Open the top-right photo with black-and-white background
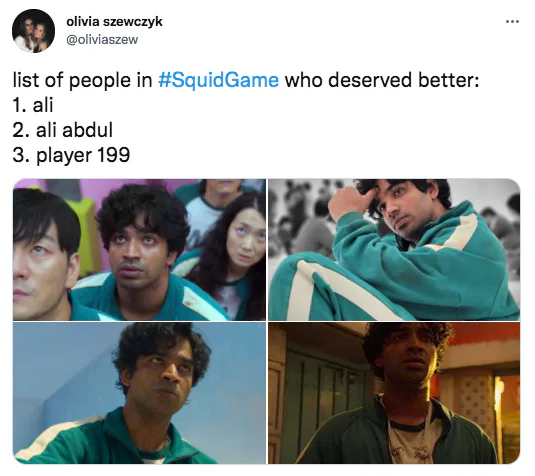Image resolution: width=535 pixels, height=476 pixels. coord(394,249)
